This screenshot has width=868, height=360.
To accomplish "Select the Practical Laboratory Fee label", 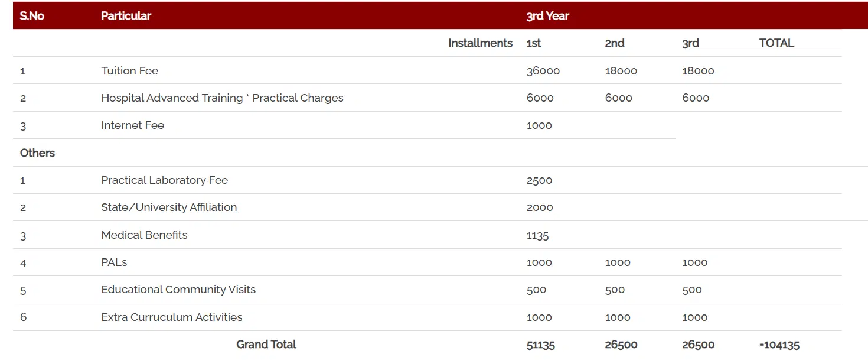I will pos(164,180).
